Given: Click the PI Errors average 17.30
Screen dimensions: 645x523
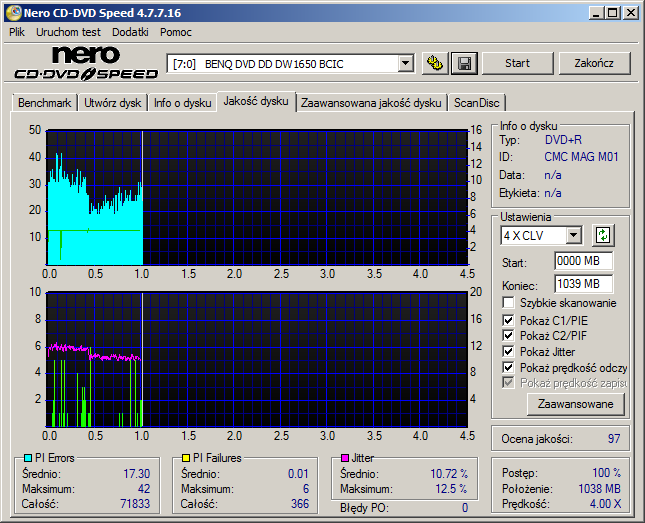Looking at the screenshot, I should click(x=137, y=474).
